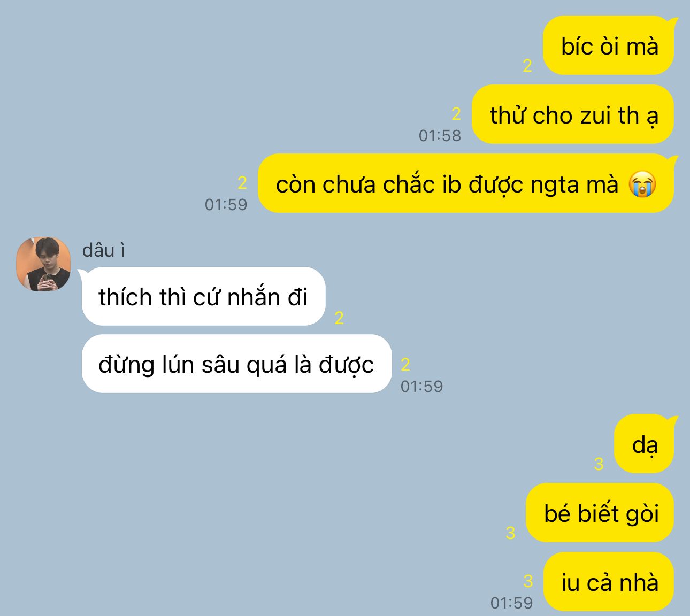
Task: Tap the 'bé biết gòi' message
Action: pyautogui.click(x=600, y=513)
